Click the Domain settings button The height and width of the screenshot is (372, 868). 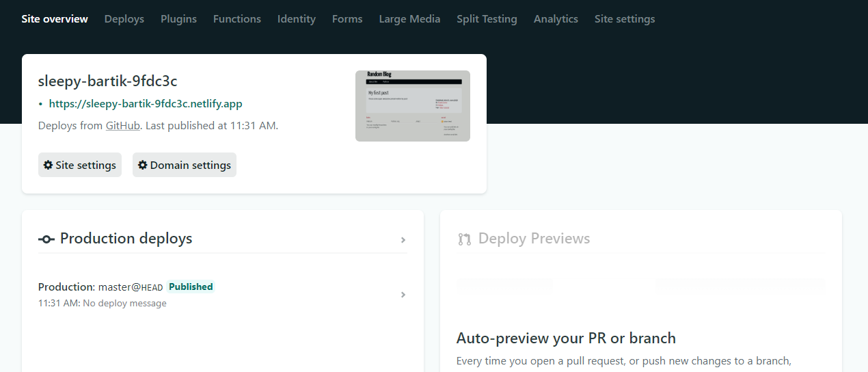(x=185, y=165)
